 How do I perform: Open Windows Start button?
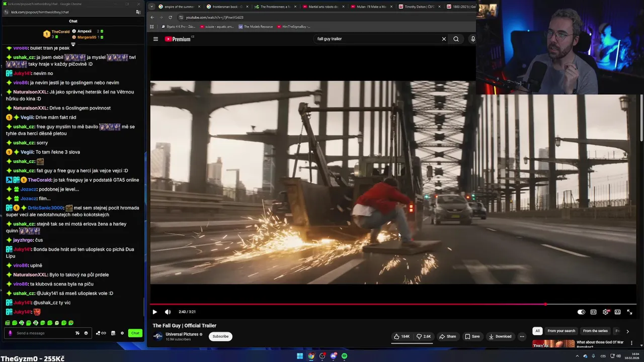point(300,356)
